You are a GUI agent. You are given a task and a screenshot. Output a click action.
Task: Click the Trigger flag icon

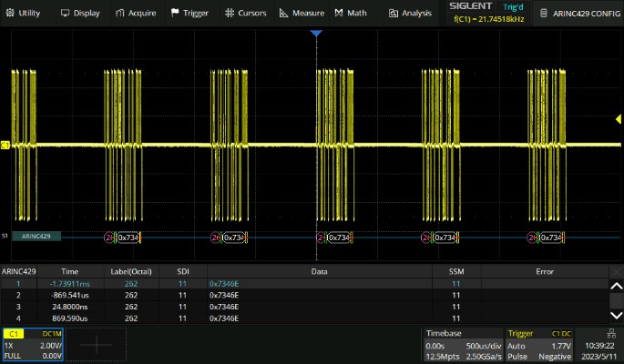175,13
